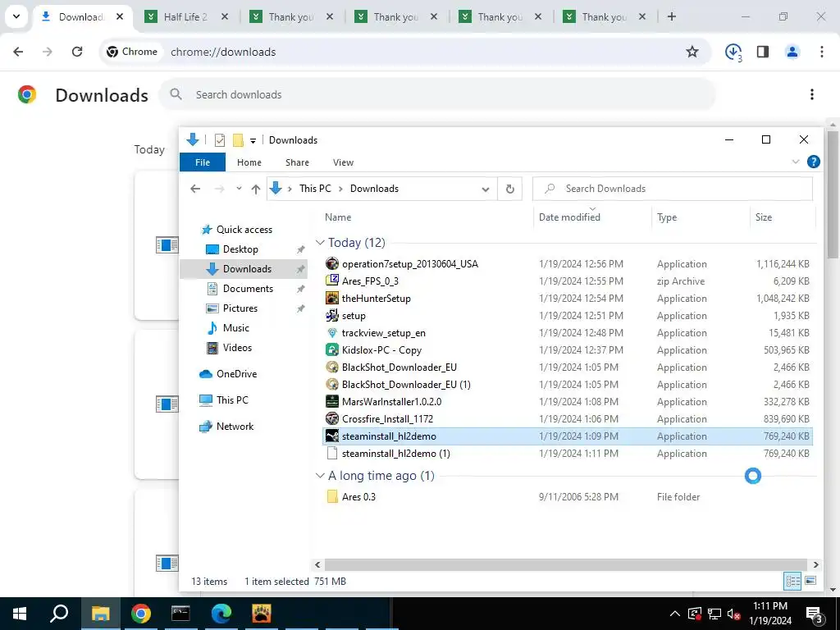Select the BlackShot_Downloader_EU (1) file
Image resolution: width=840 pixels, height=630 pixels.
tap(568, 384)
